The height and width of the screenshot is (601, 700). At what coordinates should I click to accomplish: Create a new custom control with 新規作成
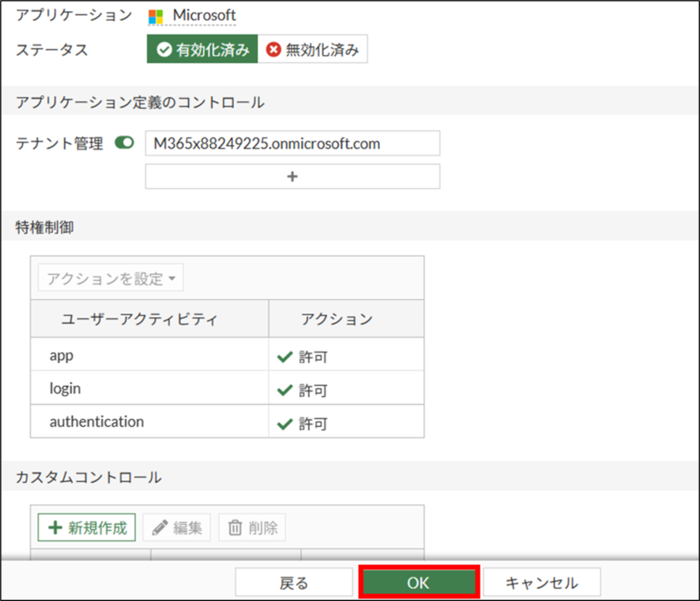point(87,528)
